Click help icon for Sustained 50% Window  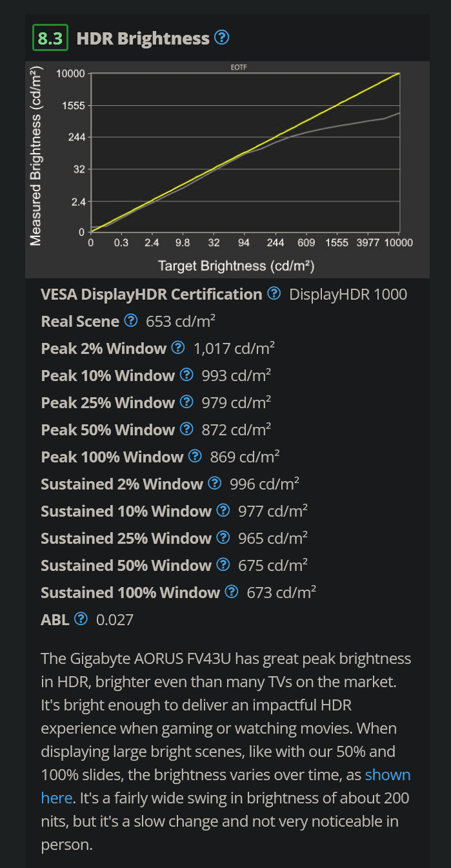tap(223, 565)
